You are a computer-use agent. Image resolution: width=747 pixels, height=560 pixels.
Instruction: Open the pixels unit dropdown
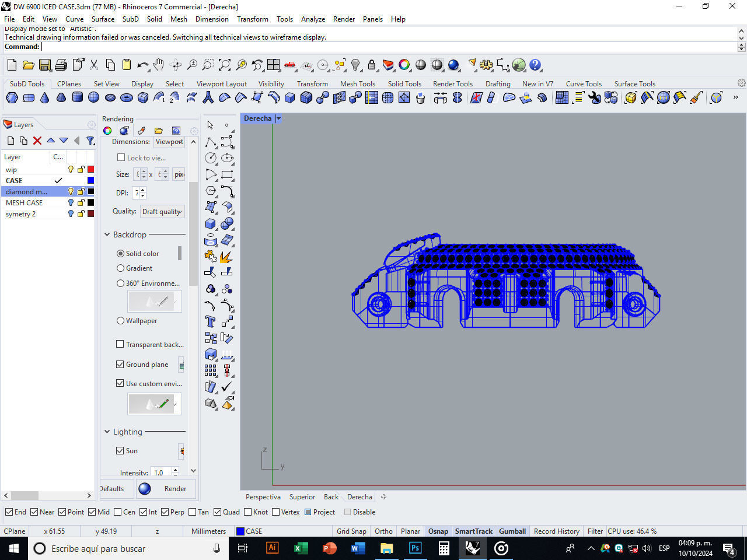179,174
